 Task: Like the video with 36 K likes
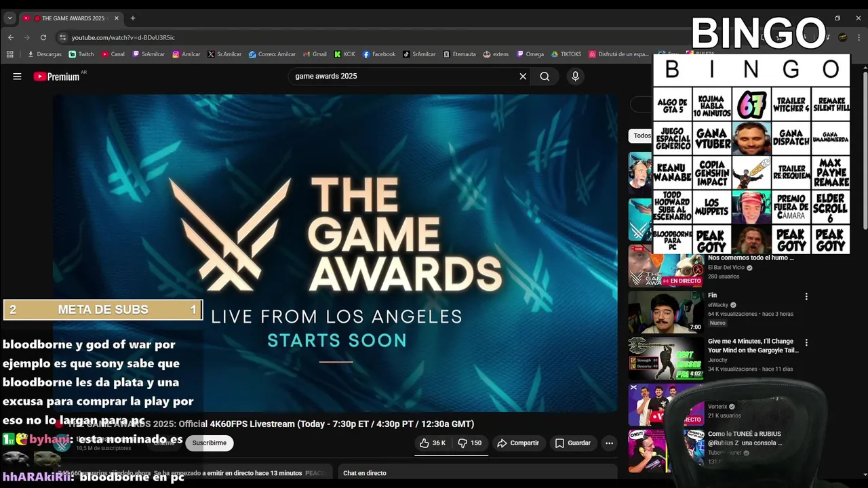pyautogui.click(x=432, y=443)
